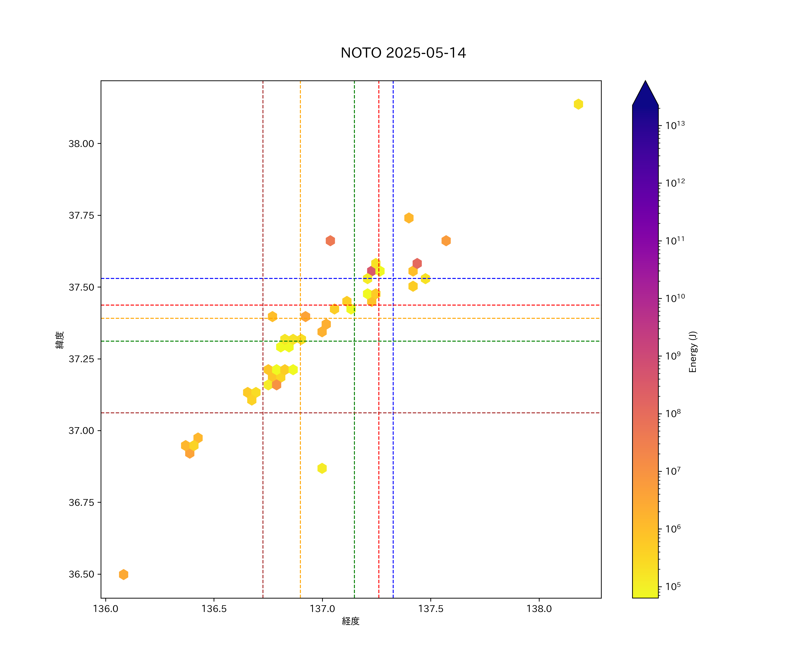
Task: Click the lone yellow hexagon below latitude 37.00
Action: tap(322, 468)
